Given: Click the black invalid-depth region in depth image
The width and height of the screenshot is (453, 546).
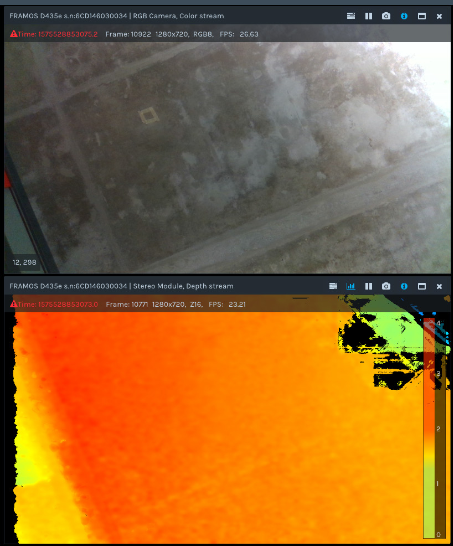Looking at the screenshot, I should (360, 331).
